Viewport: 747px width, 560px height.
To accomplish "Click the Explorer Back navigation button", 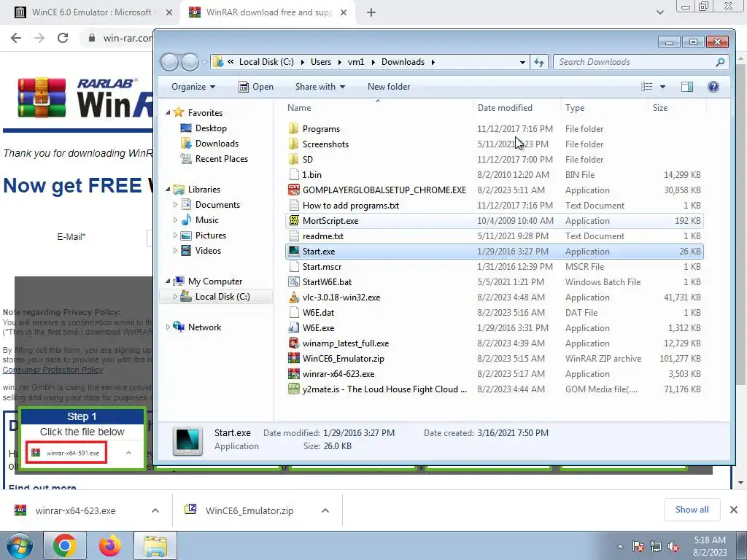I will pos(169,62).
